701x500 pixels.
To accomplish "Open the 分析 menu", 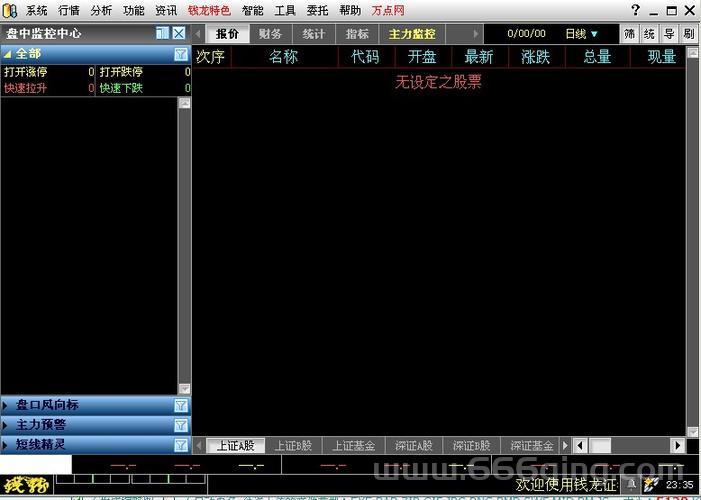I will tap(101, 10).
